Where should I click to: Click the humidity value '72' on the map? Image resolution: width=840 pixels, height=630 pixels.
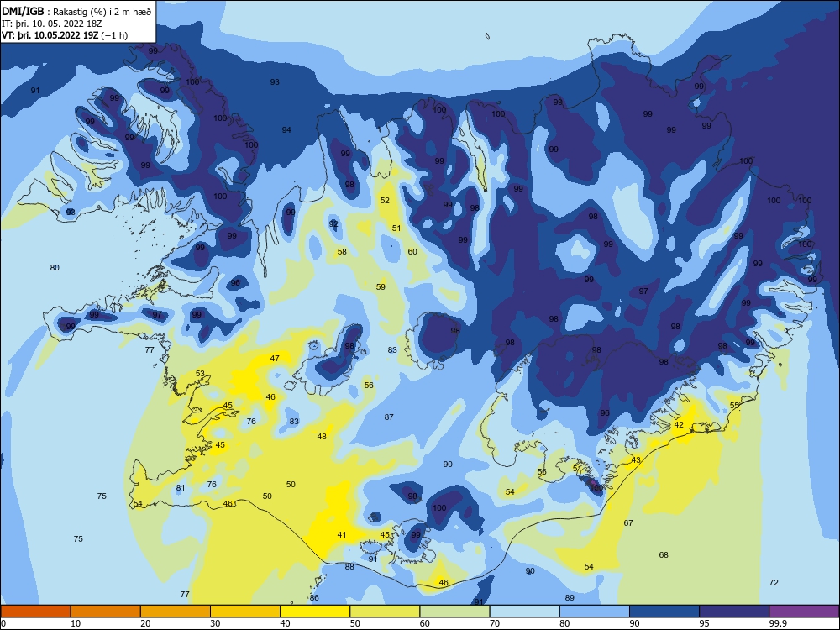click(x=774, y=582)
